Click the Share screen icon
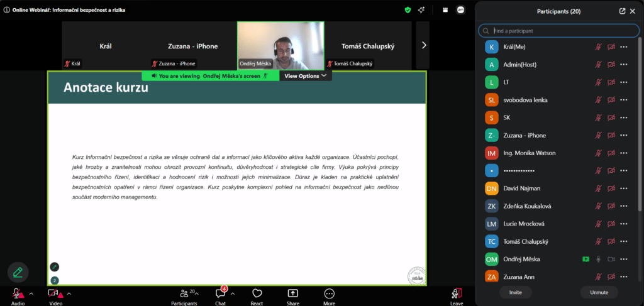Image resolution: width=644 pixels, height=306 pixels. click(293, 293)
